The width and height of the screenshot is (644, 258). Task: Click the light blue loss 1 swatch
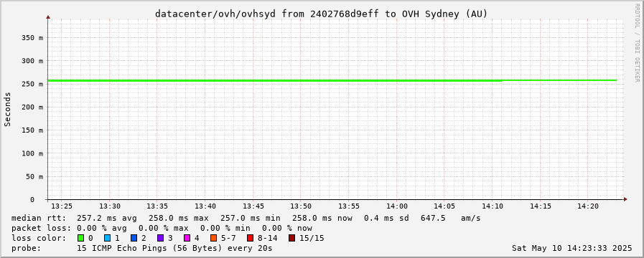pyautogui.click(x=107, y=238)
